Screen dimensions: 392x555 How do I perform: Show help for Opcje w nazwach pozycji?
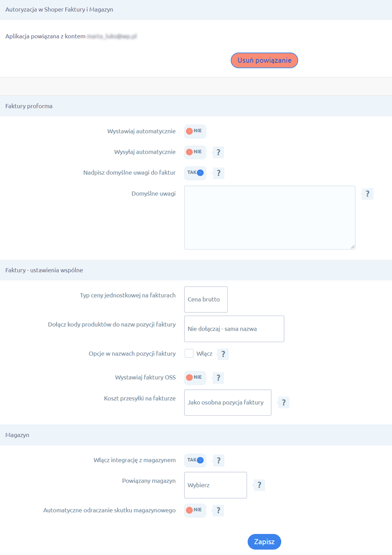(x=223, y=354)
